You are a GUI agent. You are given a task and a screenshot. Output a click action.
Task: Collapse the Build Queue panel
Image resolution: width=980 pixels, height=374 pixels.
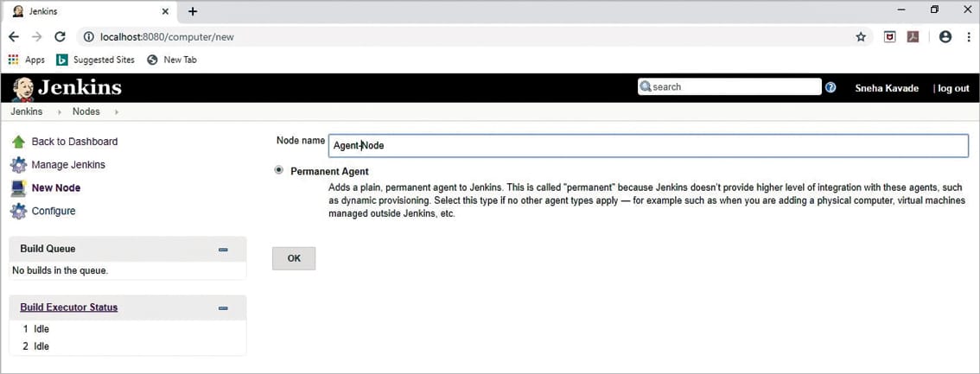click(223, 249)
